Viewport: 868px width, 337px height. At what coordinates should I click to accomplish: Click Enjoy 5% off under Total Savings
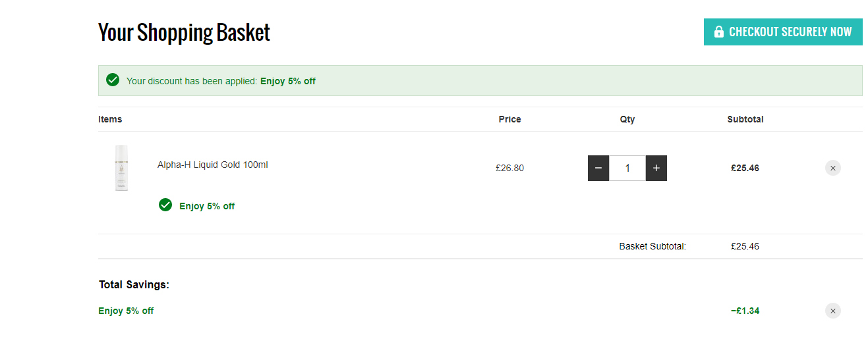pyautogui.click(x=126, y=311)
